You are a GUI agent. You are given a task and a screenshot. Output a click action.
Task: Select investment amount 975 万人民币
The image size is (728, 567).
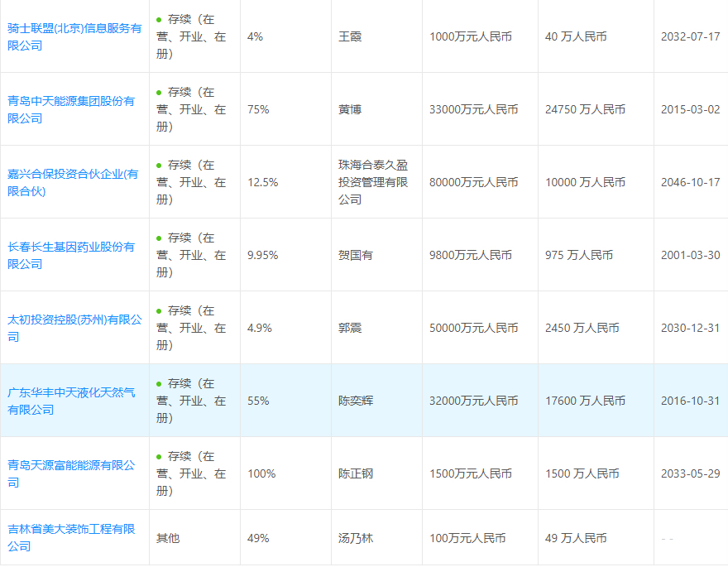click(x=579, y=256)
